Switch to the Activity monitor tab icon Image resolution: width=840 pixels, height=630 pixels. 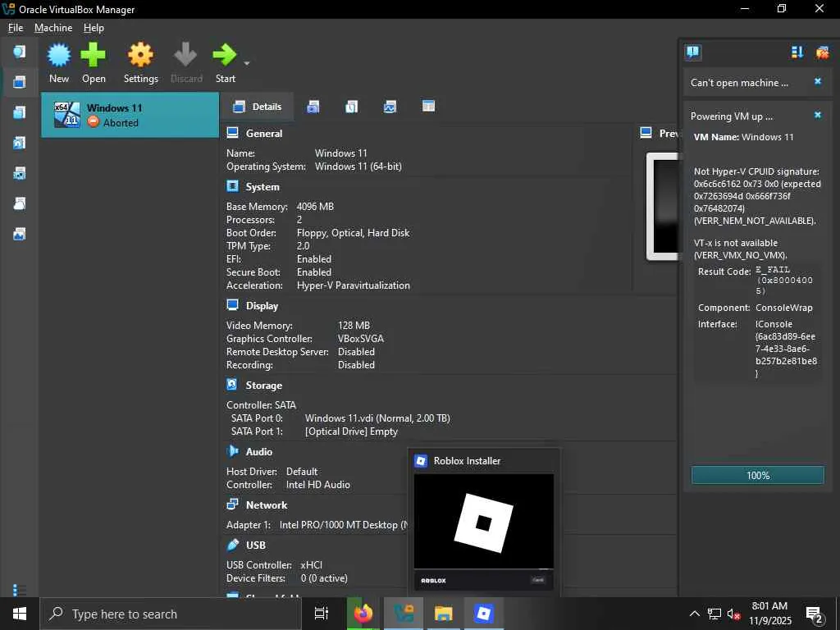point(390,107)
